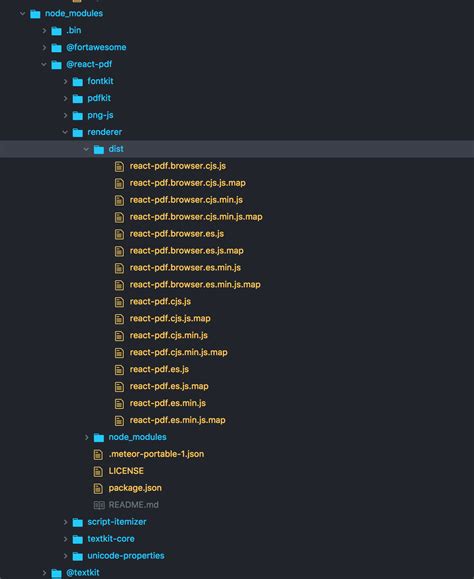Collapse the renderer folder chevron
Screen dimensions: 474x579
pyautogui.click(x=65, y=132)
